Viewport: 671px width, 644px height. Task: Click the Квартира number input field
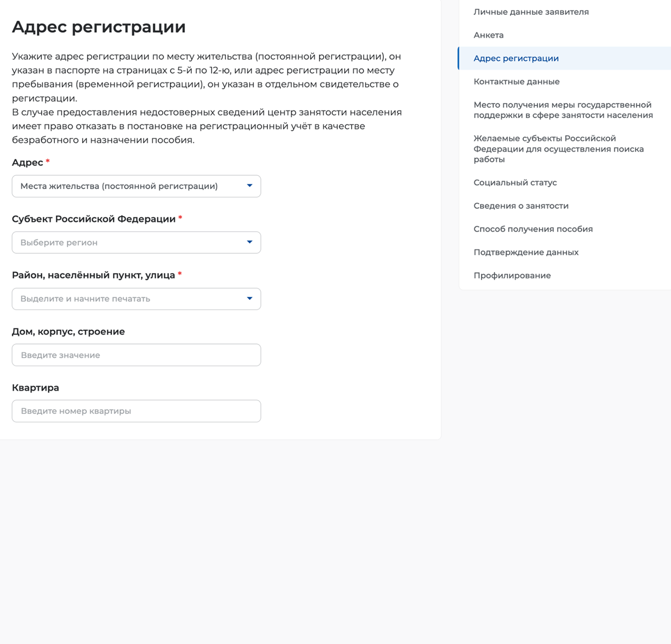pos(136,411)
